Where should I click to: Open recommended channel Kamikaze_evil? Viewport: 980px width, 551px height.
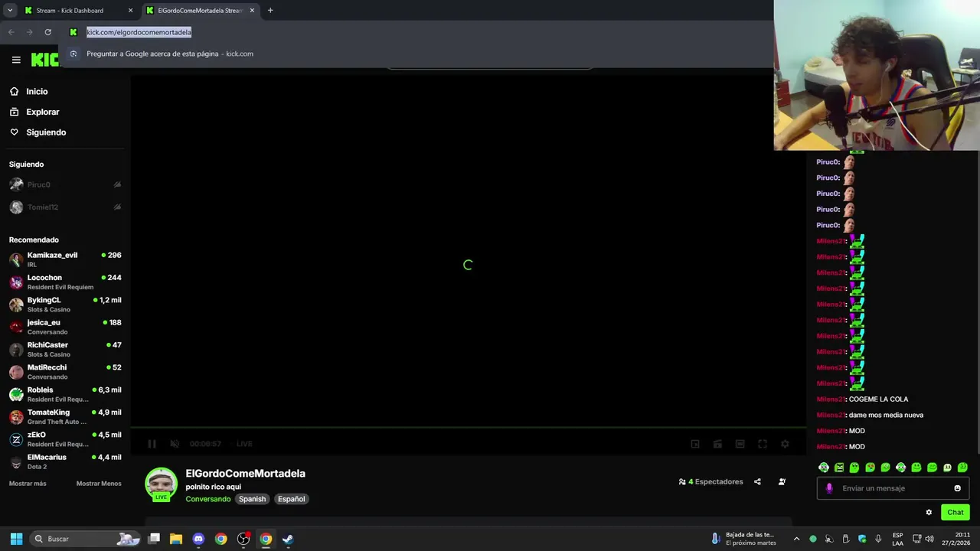click(x=64, y=259)
